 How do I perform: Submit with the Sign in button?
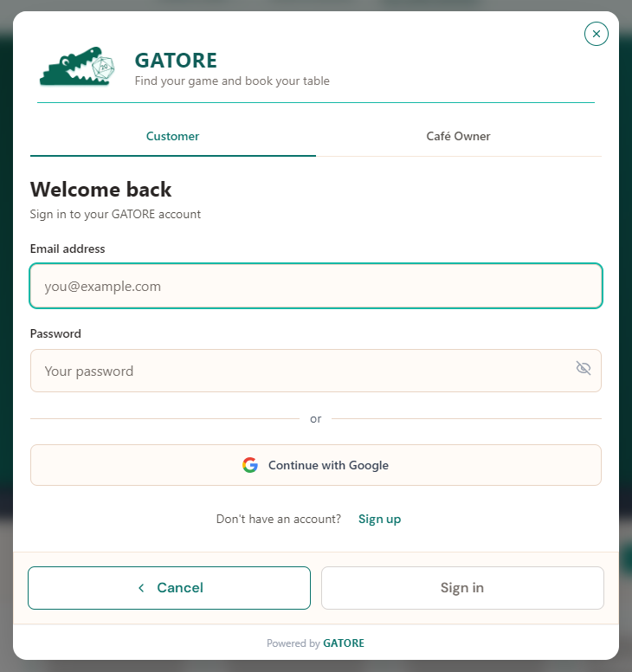462,588
